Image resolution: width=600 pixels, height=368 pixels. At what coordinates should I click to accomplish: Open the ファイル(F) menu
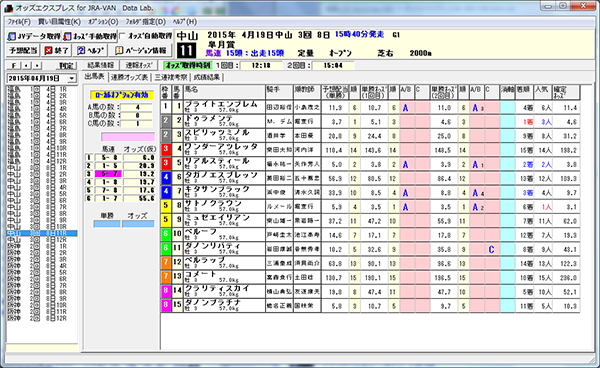(19, 22)
